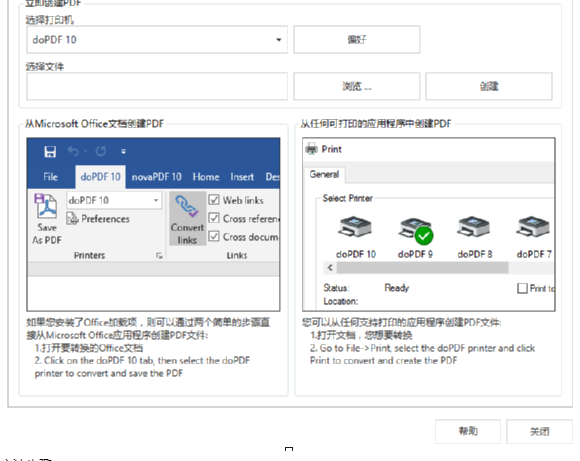Click the Redo icon in the Word preview

pos(101,151)
